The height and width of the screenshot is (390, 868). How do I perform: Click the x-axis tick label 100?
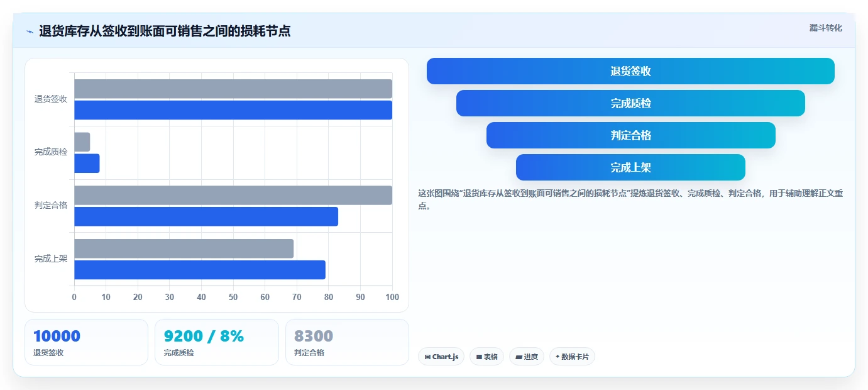click(x=392, y=297)
